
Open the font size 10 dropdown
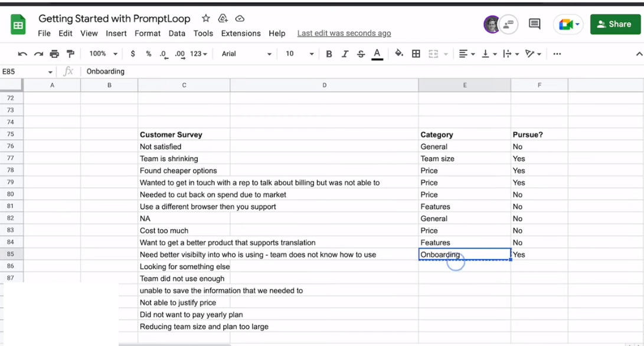(x=299, y=54)
